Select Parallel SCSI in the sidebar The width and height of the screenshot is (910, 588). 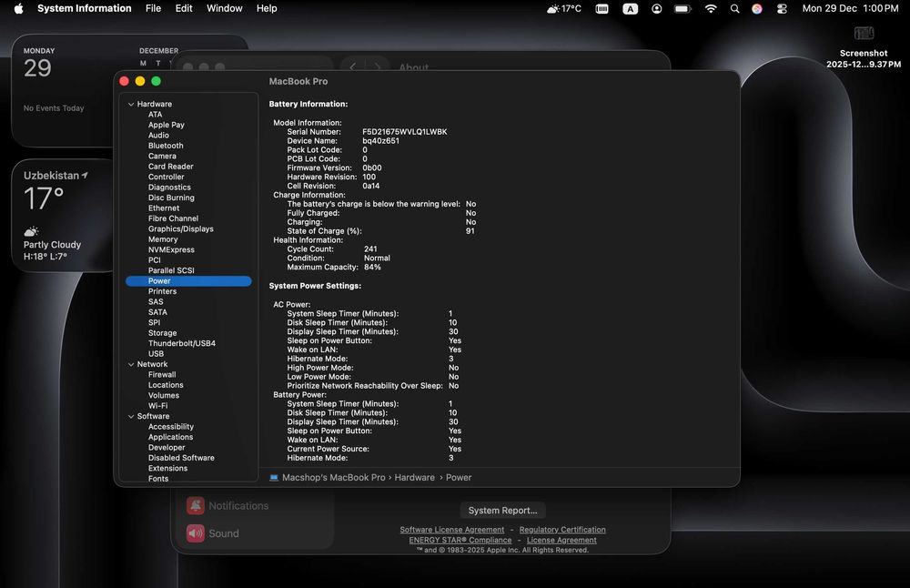tap(171, 270)
